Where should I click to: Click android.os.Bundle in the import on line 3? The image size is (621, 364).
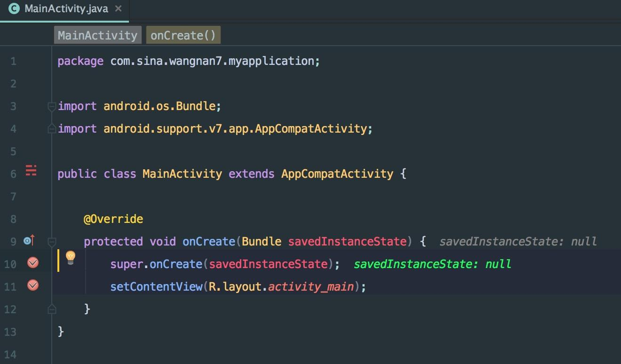click(x=160, y=106)
